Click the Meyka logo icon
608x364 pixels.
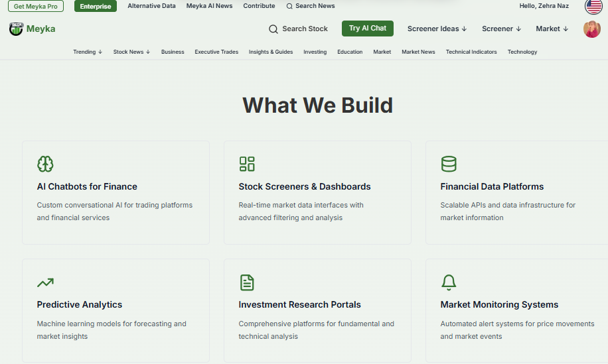16,29
